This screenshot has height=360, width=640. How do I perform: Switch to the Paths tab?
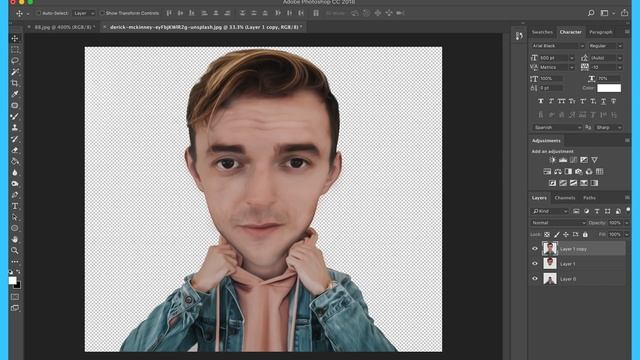pyautogui.click(x=589, y=198)
